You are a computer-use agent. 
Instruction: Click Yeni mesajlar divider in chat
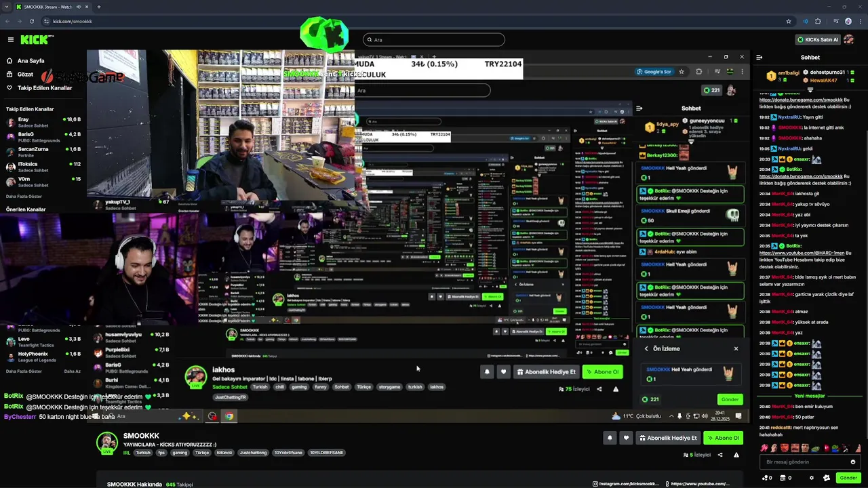(x=810, y=396)
